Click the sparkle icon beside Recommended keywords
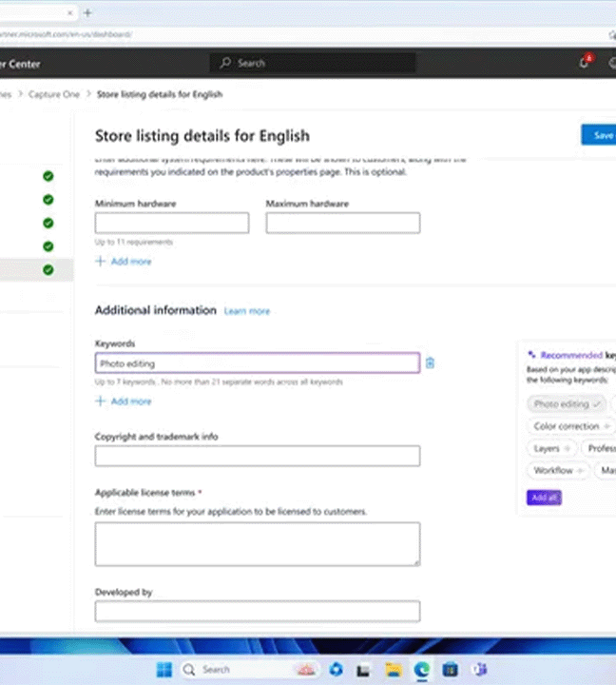This screenshot has height=685, width=616. 531,354
